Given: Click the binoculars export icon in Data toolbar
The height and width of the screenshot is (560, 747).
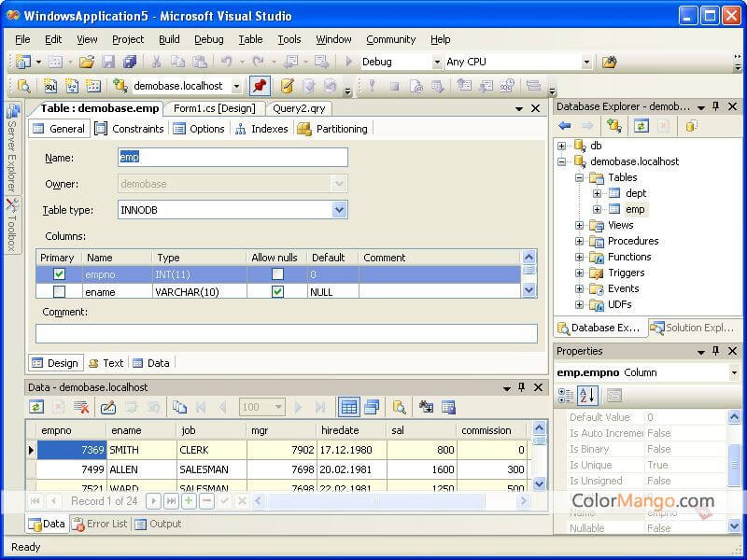Looking at the screenshot, I should [x=426, y=407].
